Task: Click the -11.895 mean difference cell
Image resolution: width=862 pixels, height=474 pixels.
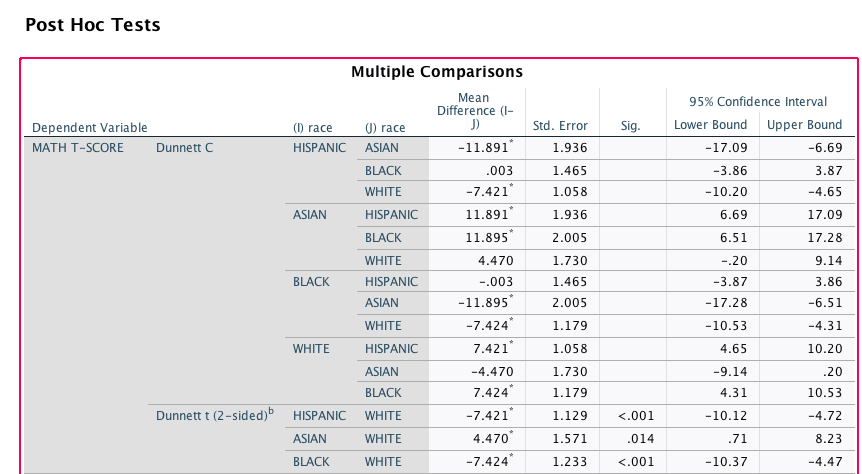Action: [x=486, y=302]
